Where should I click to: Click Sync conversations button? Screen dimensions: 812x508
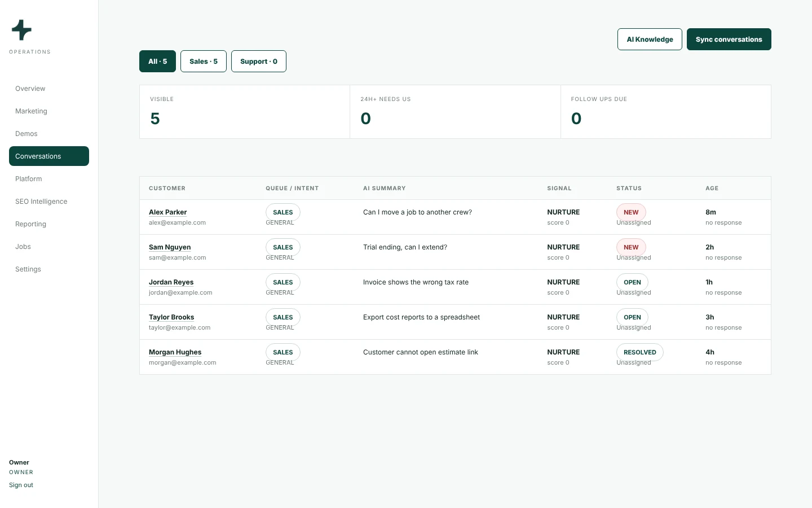pyautogui.click(x=729, y=40)
